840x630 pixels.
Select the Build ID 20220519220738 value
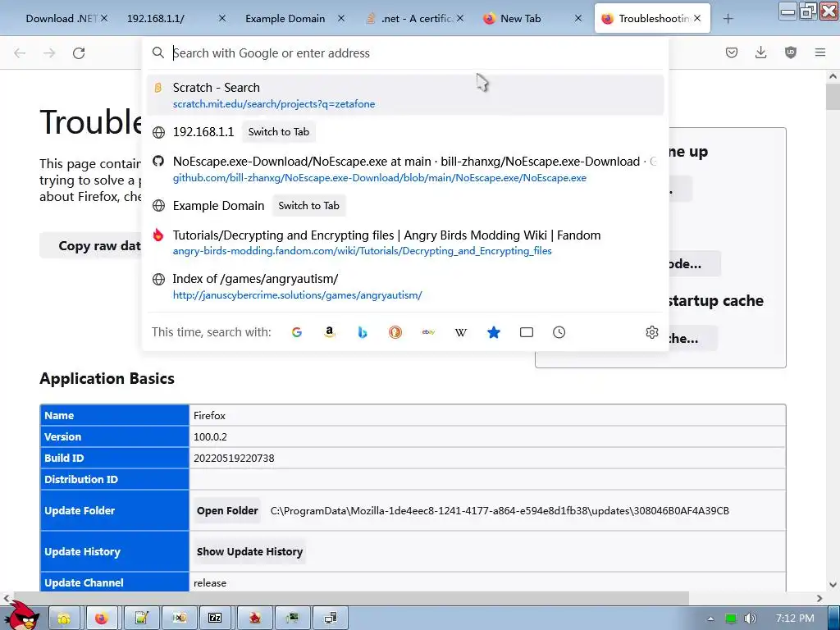(234, 458)
